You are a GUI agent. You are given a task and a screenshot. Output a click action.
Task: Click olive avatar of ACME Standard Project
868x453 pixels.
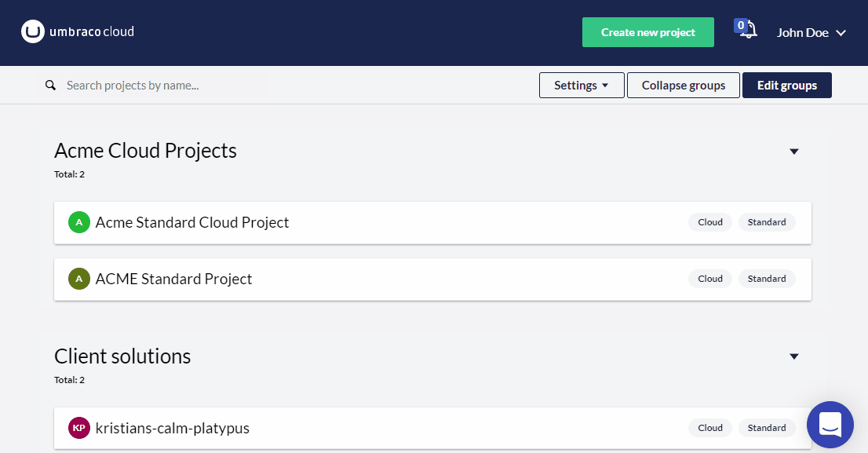(79, 279)
